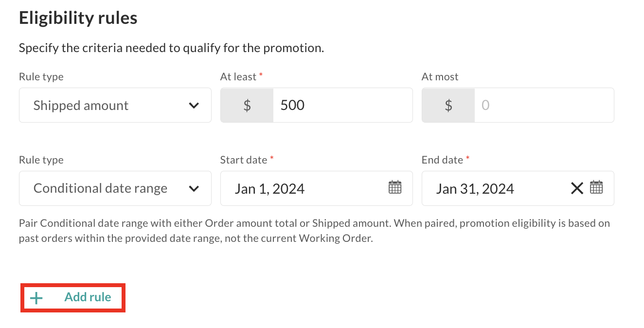Click the chevron arrow next to Shipped amount

coord(194,106)
